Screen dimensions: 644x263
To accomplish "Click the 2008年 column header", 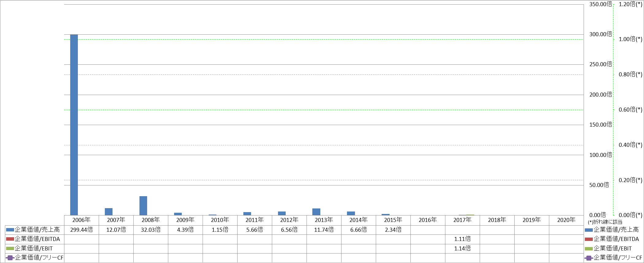I will 151,220.
